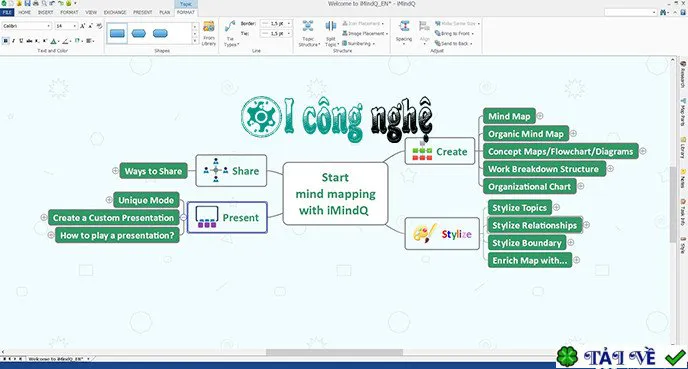Open the Map Parts side panel

point(683,113)
